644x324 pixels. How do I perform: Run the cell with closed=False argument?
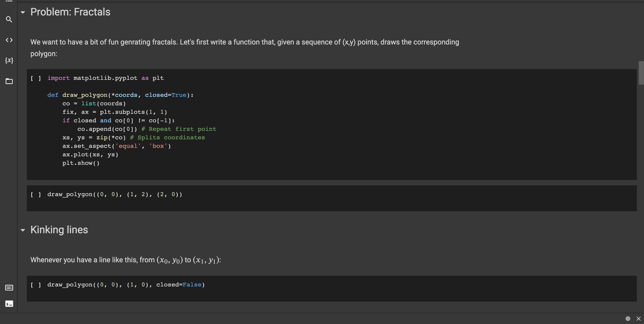[36, 284]
